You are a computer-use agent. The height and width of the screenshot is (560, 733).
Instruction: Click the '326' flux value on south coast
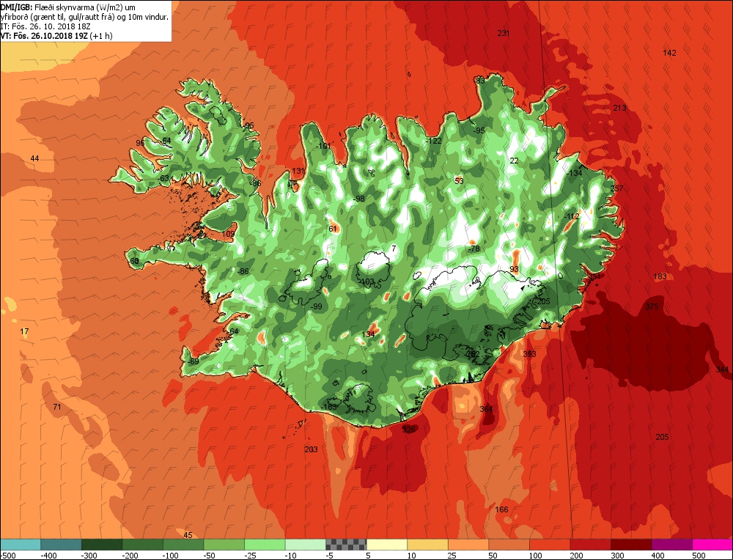click(x=408, y=430)
